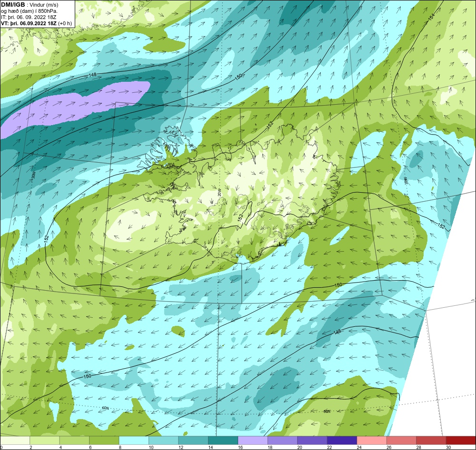Click the '10W' longitude label

click(x=406, y=180)
